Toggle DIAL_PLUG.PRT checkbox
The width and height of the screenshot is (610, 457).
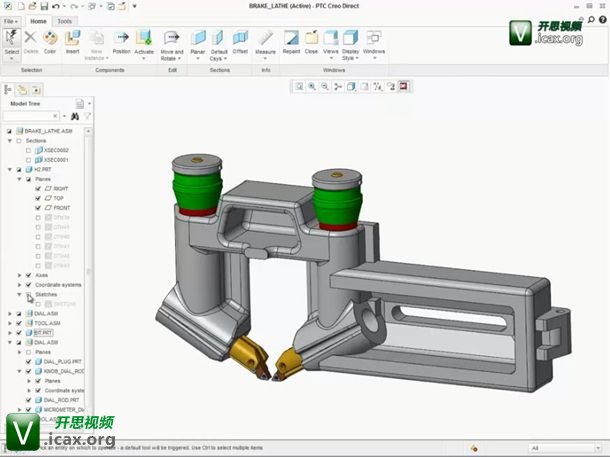[28, 362]
